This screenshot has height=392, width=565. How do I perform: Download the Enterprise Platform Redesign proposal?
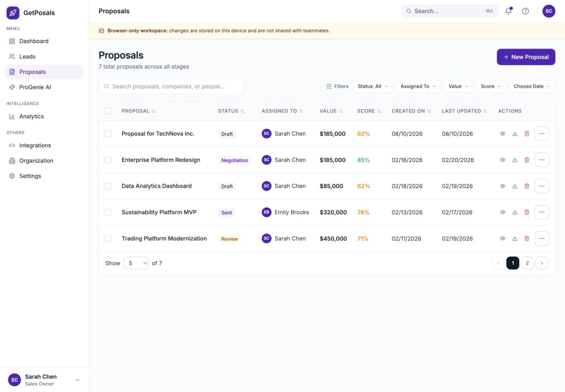pyautogui.click(x=515, y=160)
